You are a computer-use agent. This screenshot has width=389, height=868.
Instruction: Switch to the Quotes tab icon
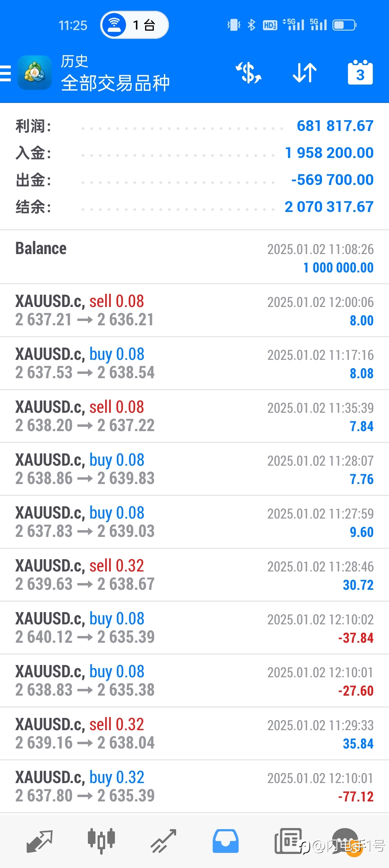40,841
